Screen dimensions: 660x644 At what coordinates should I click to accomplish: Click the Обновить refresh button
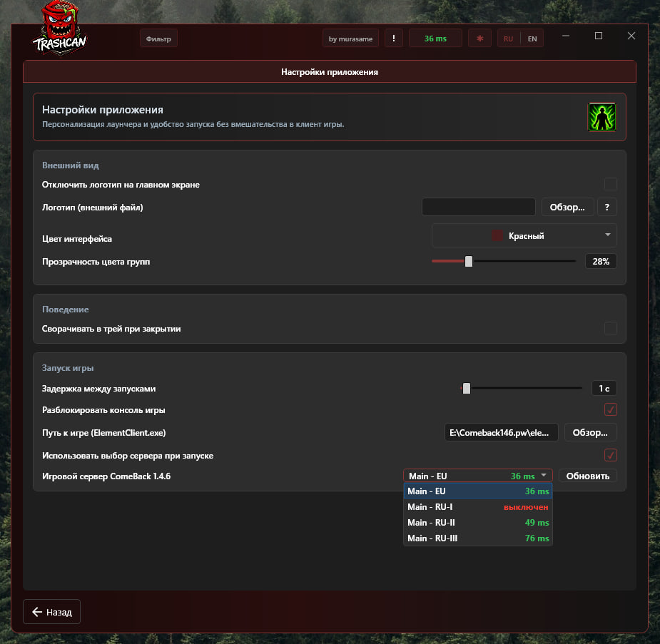588,476
